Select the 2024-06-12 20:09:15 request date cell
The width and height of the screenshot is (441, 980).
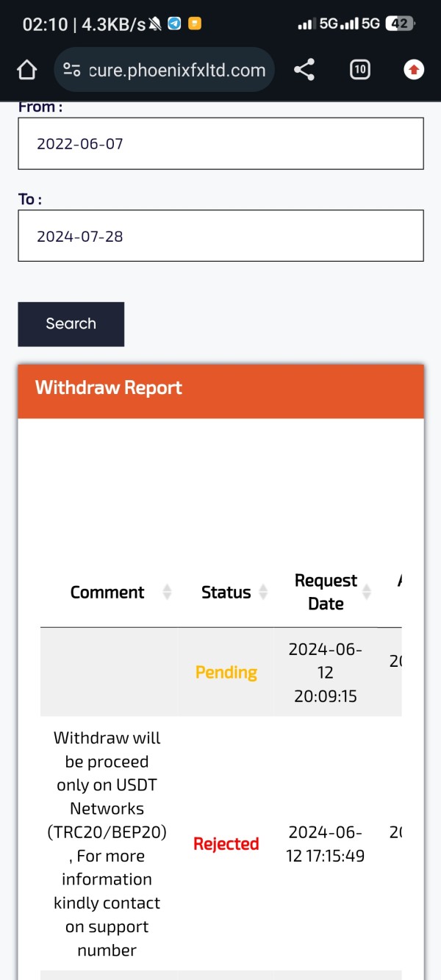(326, 672)
